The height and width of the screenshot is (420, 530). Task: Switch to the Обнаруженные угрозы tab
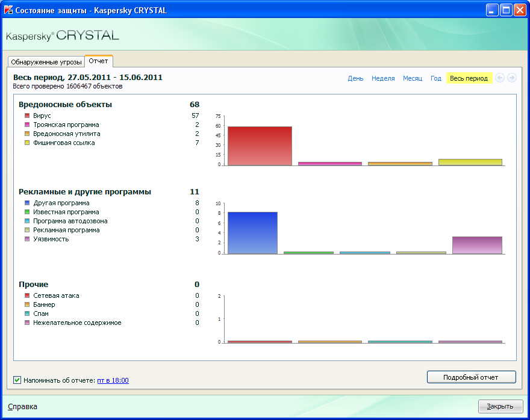(46, 62)
